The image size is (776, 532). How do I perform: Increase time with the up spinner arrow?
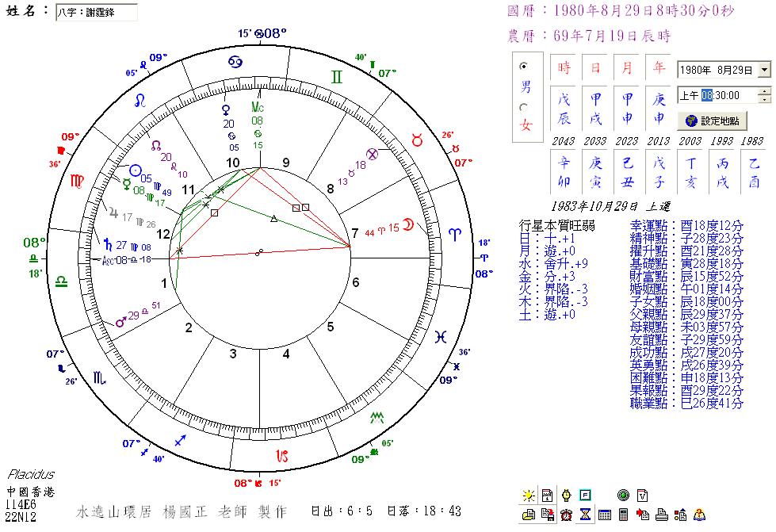(764, 91)
